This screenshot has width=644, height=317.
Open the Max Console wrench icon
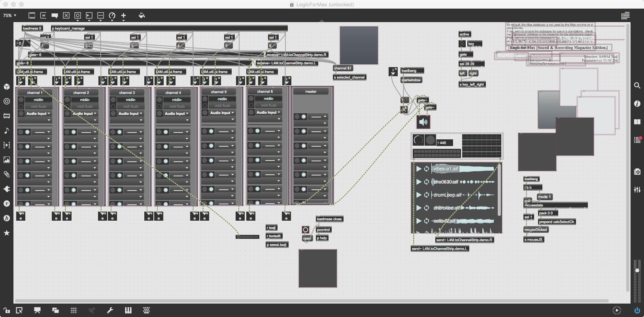[x=110, y=310]
